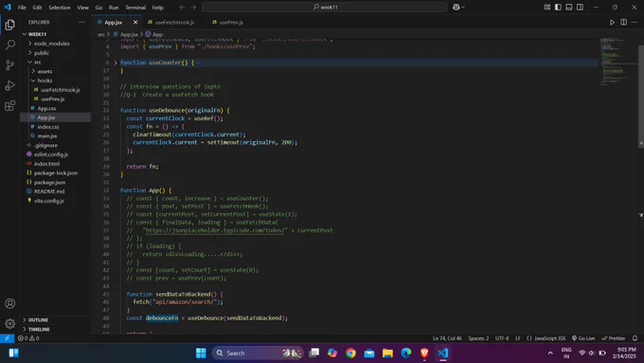Unfold the useCounter function
This screenshot has height=363, width=644.
tap(116, 63)
